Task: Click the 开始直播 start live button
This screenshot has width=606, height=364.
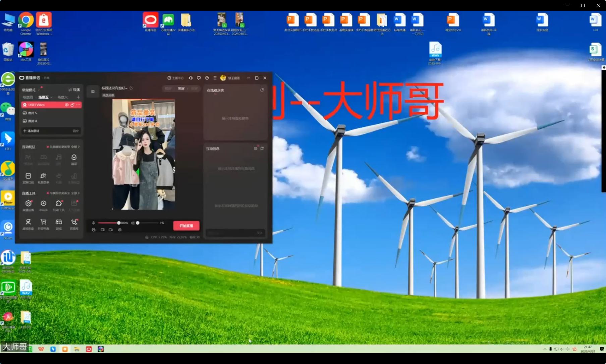Action: point(186,226)
